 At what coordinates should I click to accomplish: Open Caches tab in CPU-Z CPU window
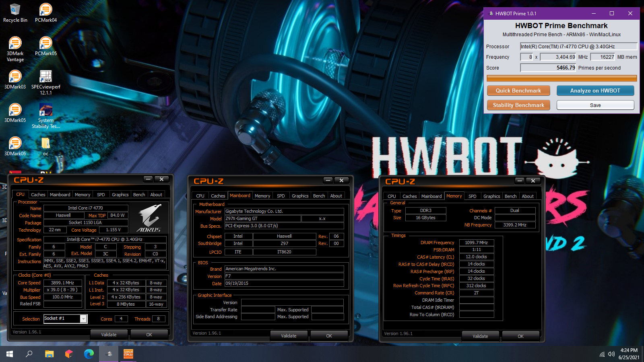point(38,195)
